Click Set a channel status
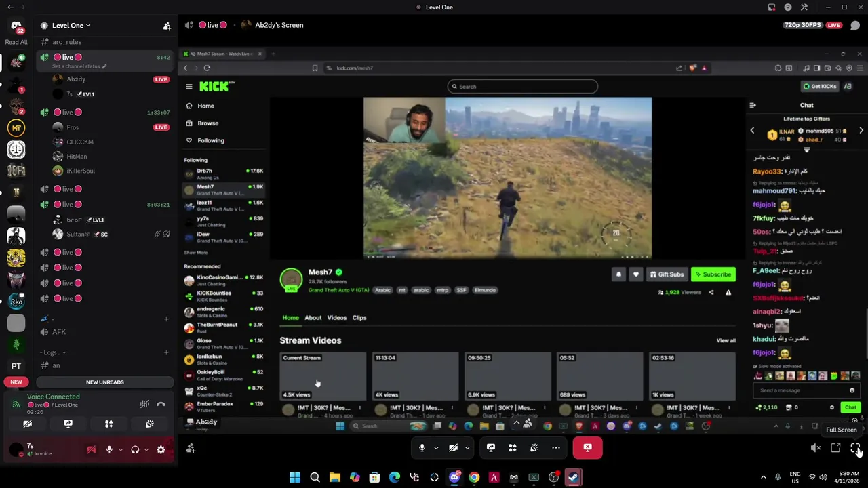Viewport: 868px width, 488px height. tap(79, 66)
